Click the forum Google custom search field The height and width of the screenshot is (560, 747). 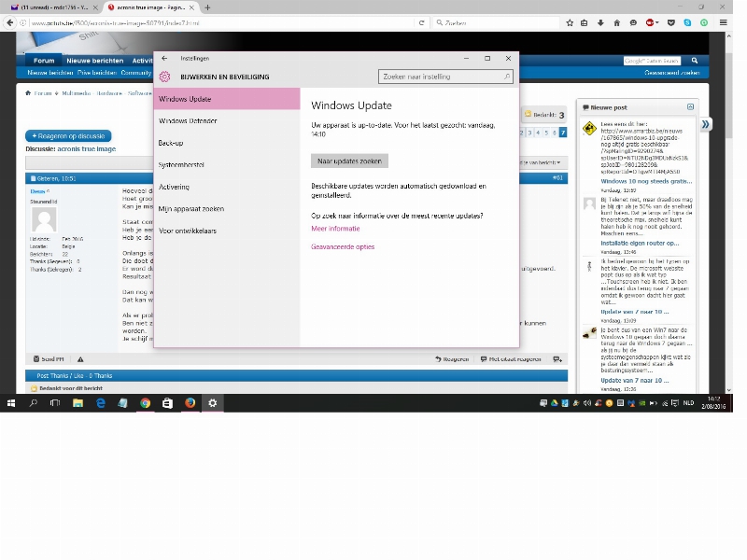coord(652,61)
